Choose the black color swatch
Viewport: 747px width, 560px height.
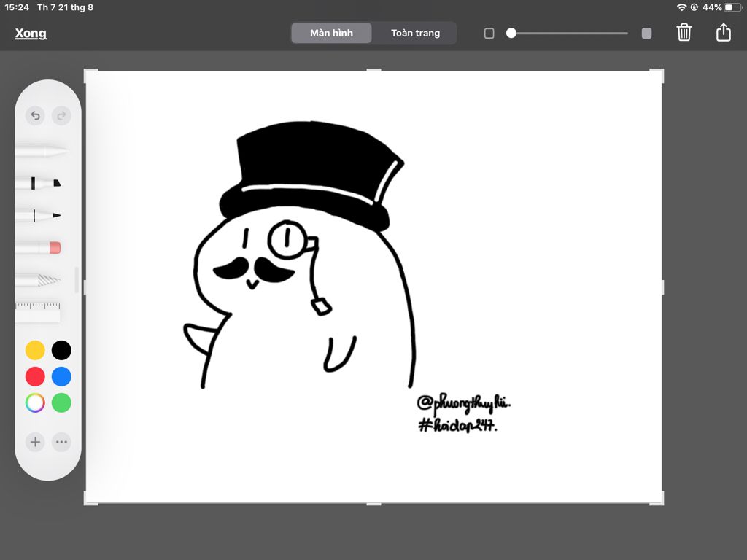[x=61, y=350]
